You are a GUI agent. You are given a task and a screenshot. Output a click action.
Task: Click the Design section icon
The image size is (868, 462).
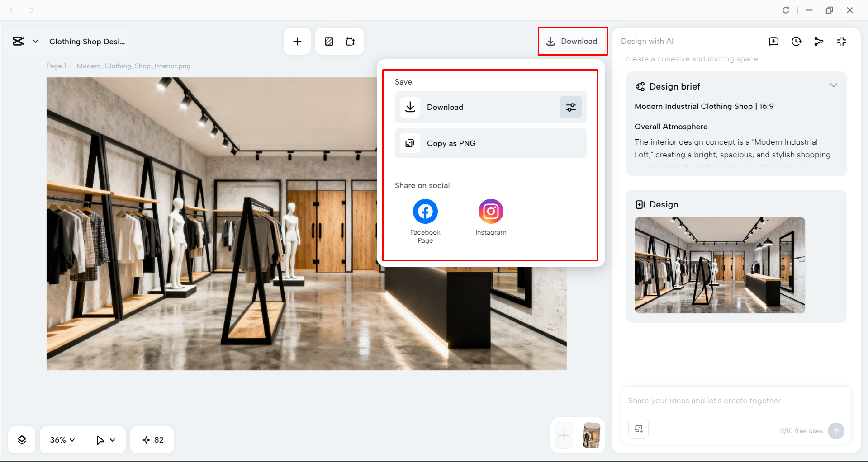[x=640, y=204]
